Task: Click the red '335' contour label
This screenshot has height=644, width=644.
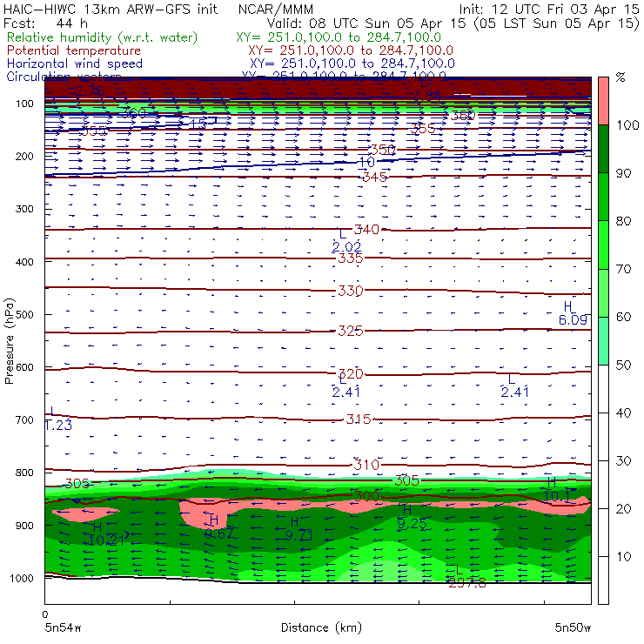Action: pos(351,258)
